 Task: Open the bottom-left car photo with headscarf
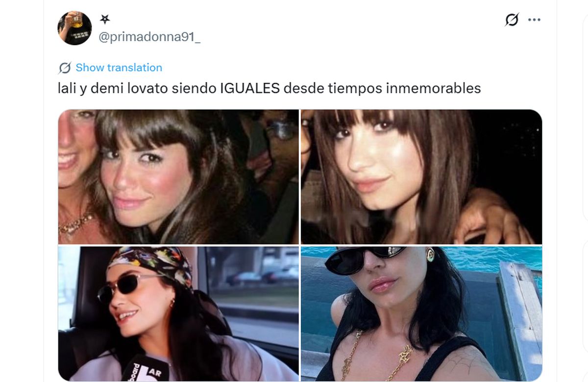178,314
